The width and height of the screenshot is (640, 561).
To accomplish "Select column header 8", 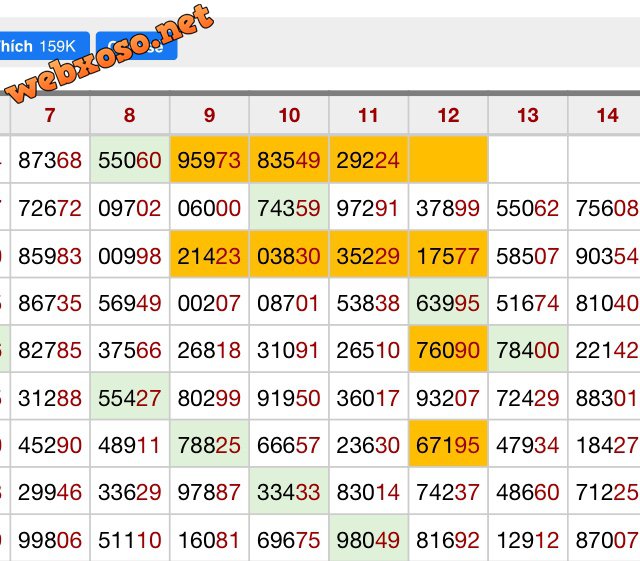I will point(129,115).
